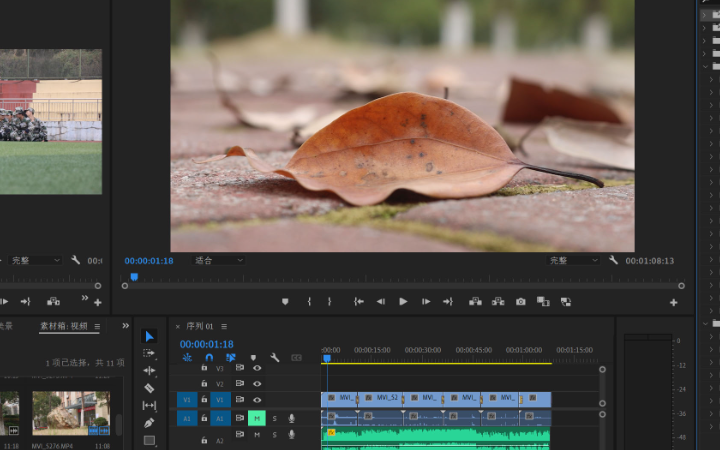Hide track V3 with eye icon
Image resolution: width=720 pixels, height=450 pixels.
(257, 368)
